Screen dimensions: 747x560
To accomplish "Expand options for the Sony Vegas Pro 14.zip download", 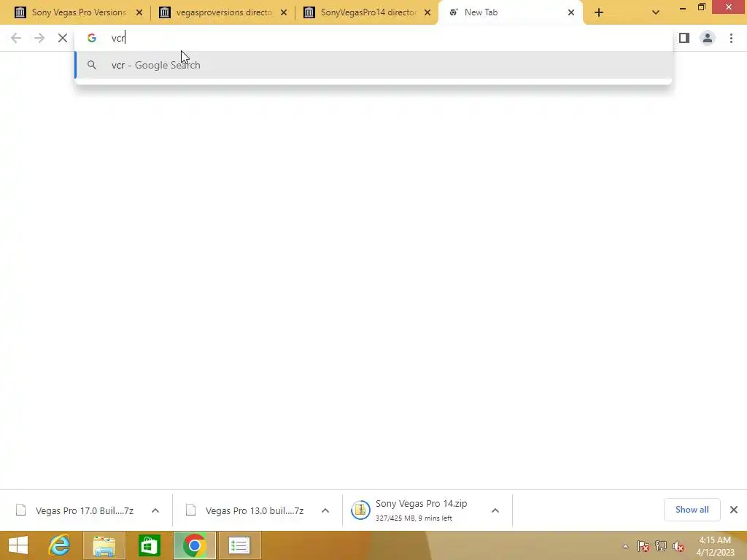I will point(495,510).
